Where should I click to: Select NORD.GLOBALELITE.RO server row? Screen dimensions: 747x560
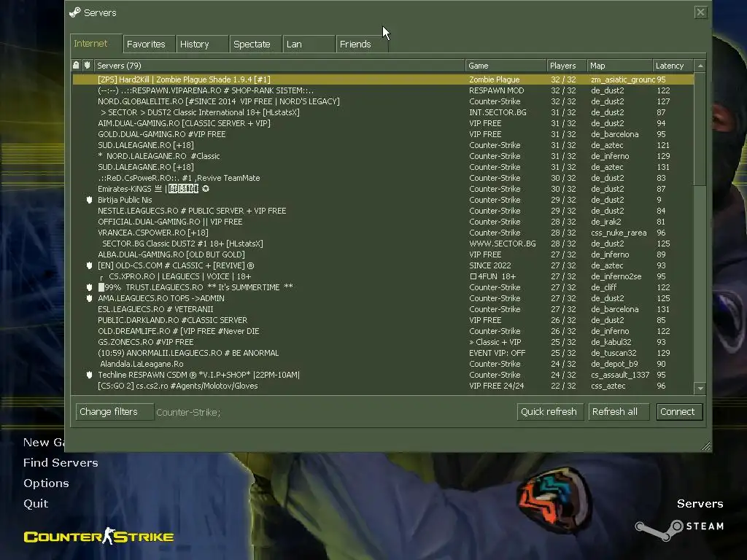click(x=383, y=101)
